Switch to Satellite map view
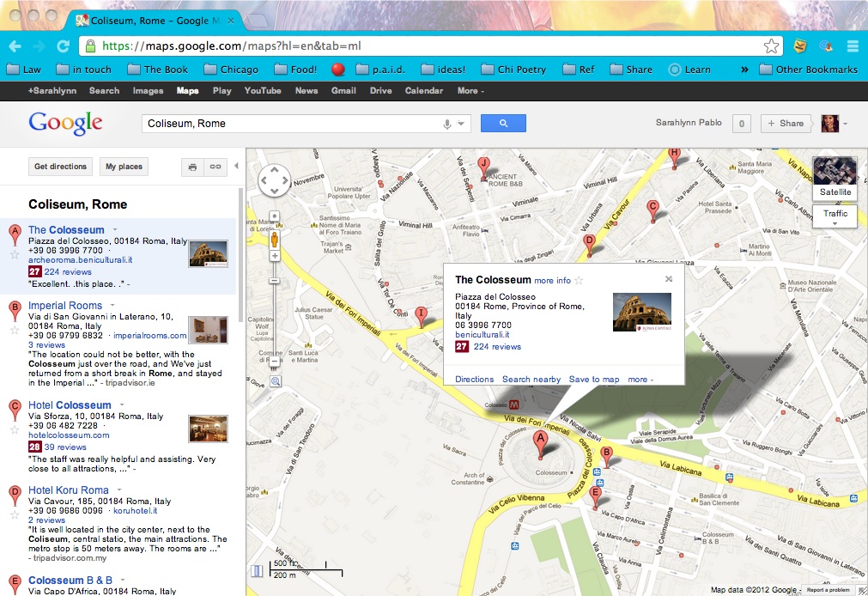 pyautogui.click(x=835, y=178)
